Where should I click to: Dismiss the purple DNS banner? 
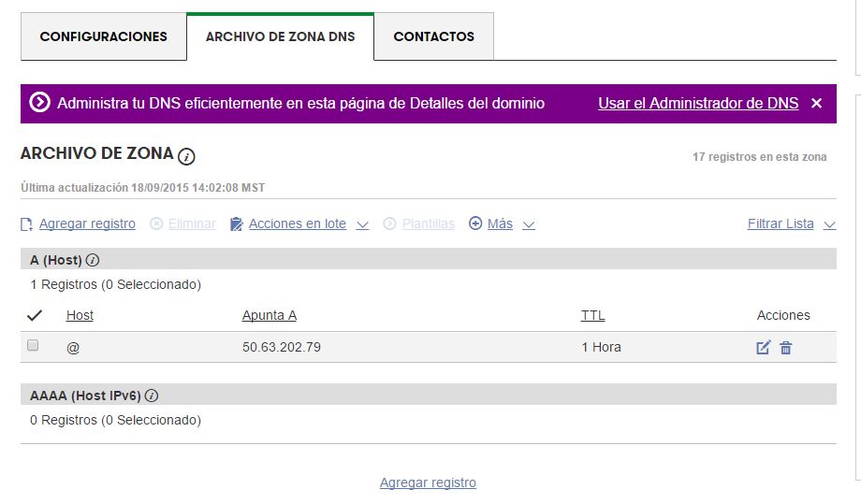[x=816, y=103]
